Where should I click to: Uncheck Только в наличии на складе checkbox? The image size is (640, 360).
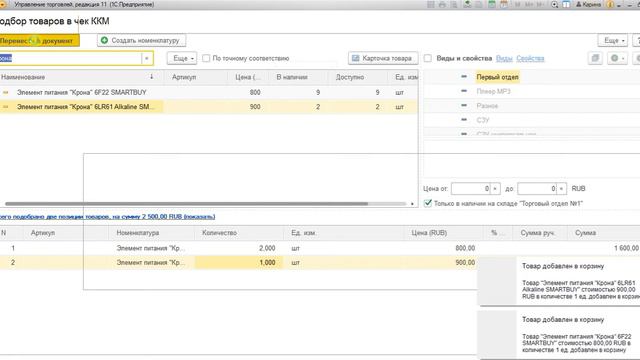click(428, 203)
